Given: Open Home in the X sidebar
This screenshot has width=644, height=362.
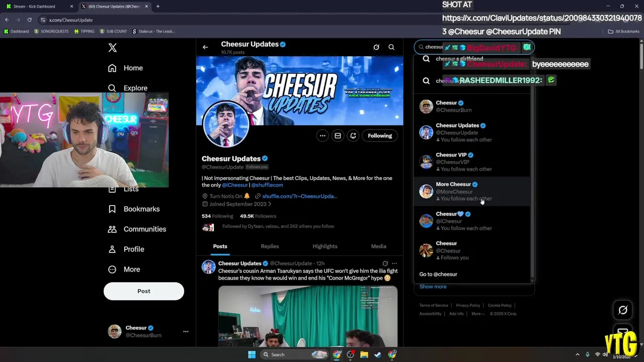Looking at the screenshot, I should pos(126,68).
